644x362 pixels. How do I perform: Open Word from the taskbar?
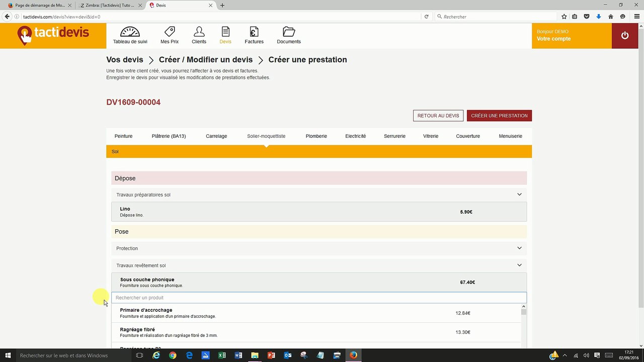pyautogui.click(x=238, y=355)
